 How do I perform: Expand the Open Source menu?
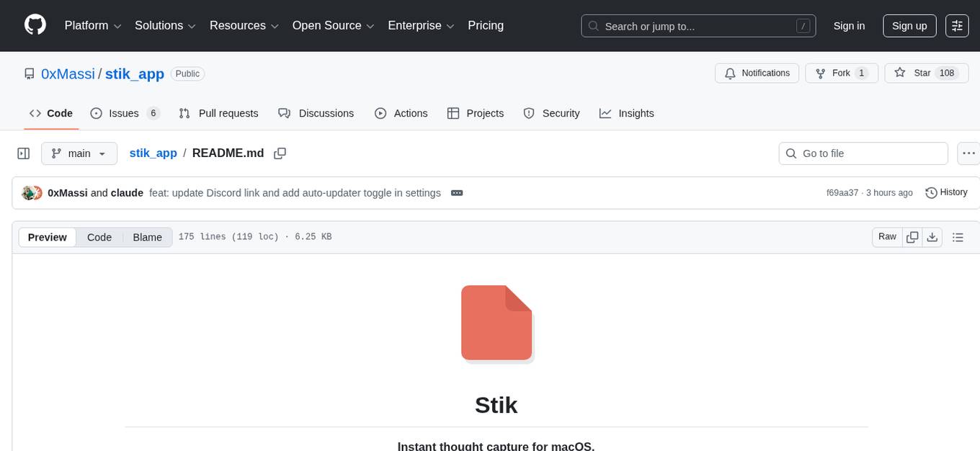coord(332,25)
